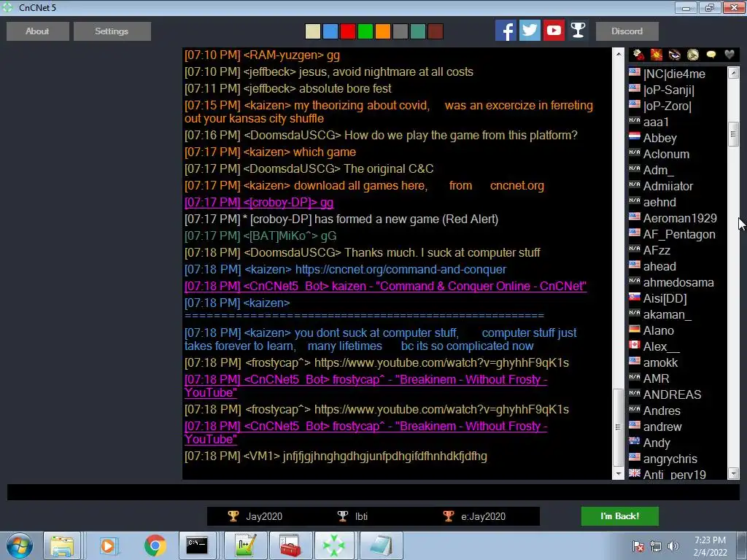Open the Windows Start menu orb

(x=20, y=545)
